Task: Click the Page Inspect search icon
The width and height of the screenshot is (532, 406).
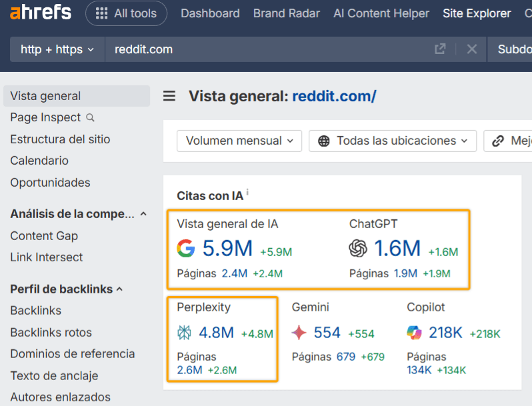Action: 91,118
